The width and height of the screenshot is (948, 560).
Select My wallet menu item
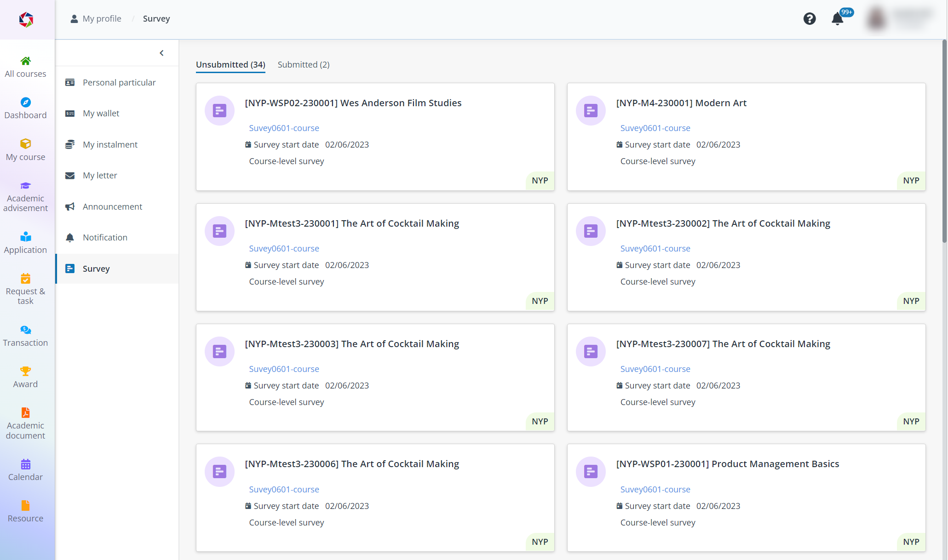click(117, 114)
